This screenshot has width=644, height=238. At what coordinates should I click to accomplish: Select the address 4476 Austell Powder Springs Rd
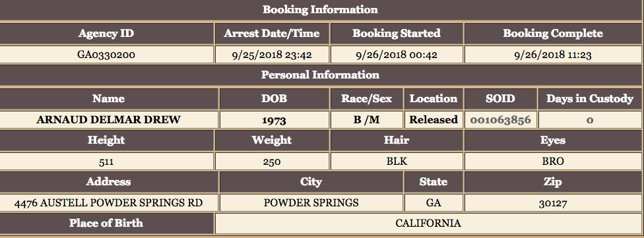(x=108, y=202)
